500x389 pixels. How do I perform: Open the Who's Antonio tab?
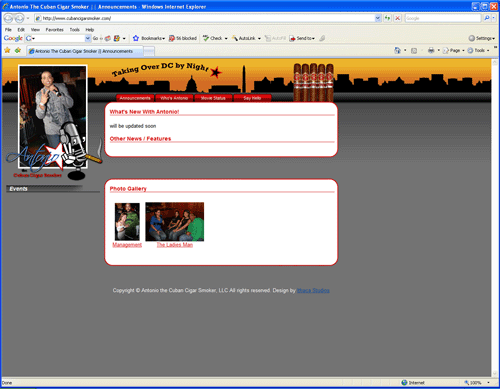point(174,98)
